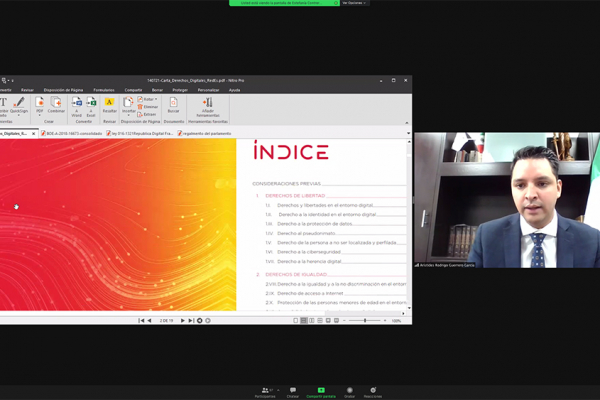This screenshot has height=400, width=600.
Task: Open Zoom Chatear panel
Action: [293, 392]
